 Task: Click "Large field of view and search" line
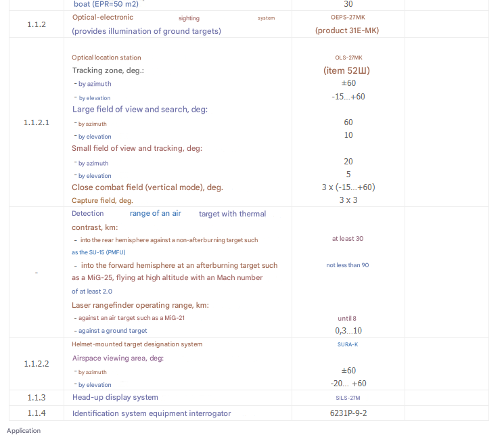[139, 110]
